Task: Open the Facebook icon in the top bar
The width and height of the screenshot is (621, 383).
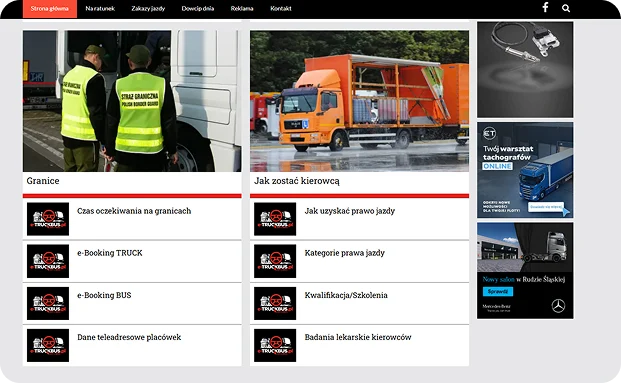Action: [545, 8]
